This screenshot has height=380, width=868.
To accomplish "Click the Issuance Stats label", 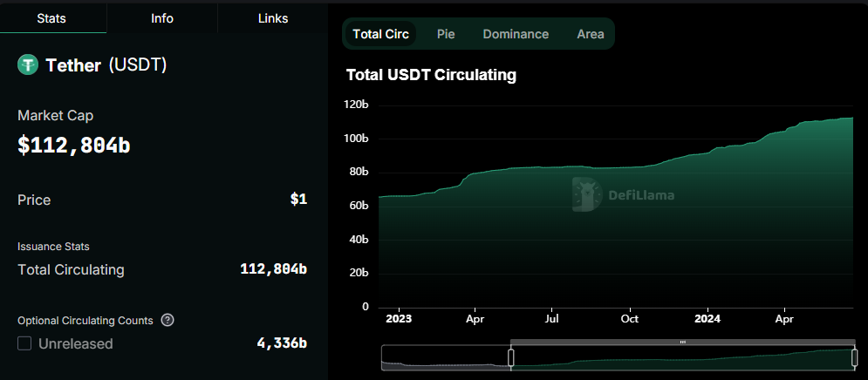I will pyautogui.click(x=53, y=246).
